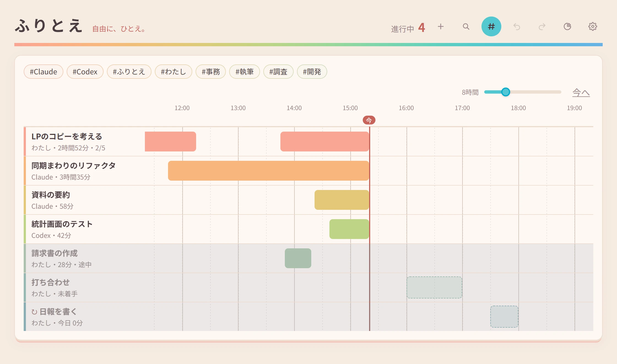The image size is (617, 364).
Task: Toggle the hashtag filter button
Action: (x=491, y=26)
